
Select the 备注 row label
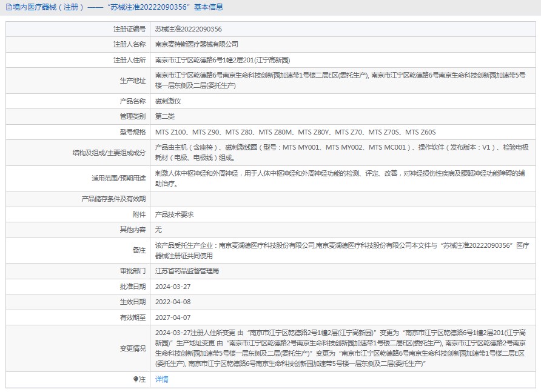(139, 250)
